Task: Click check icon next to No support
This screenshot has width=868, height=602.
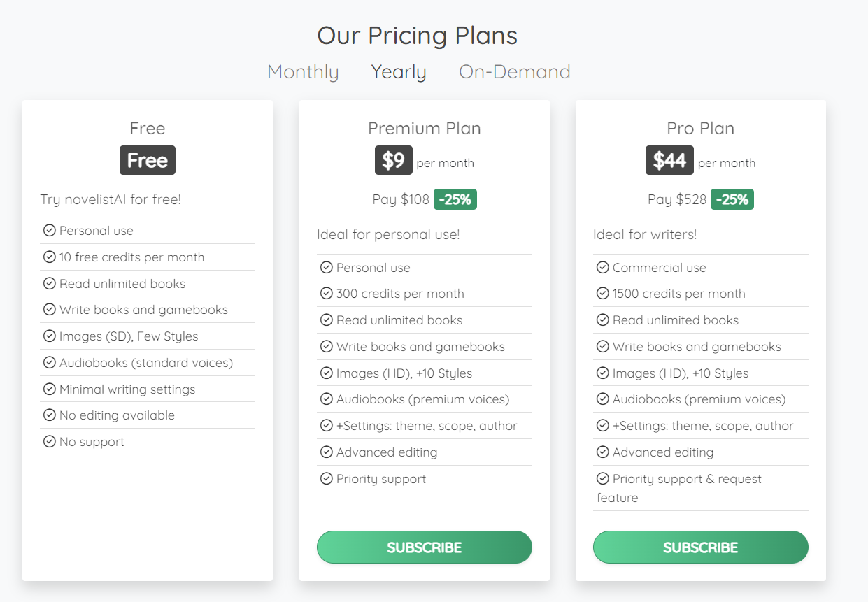Action: (49, 442)
